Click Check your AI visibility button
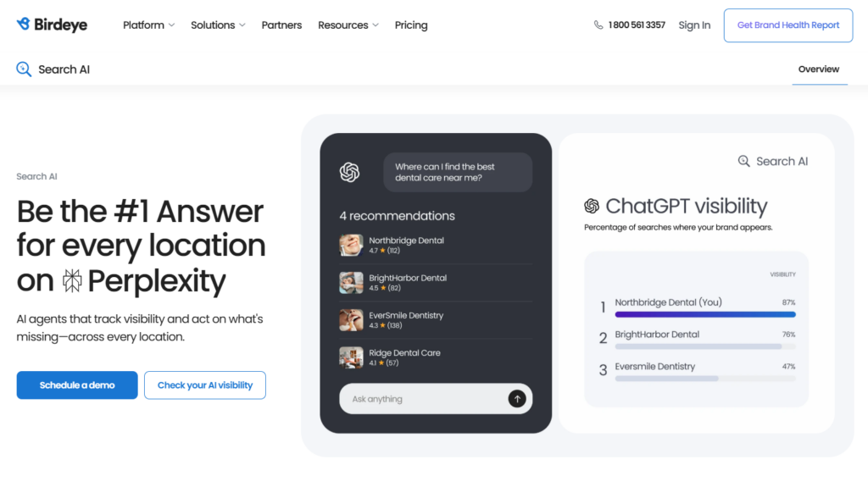The image size is (868, 487). point(204,385)
